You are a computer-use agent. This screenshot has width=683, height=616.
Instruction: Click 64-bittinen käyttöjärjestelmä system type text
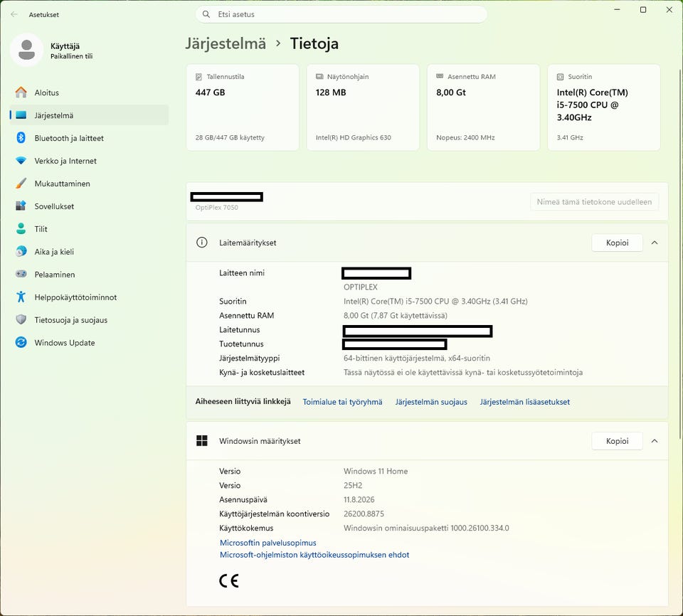click(x=416, y=358)
